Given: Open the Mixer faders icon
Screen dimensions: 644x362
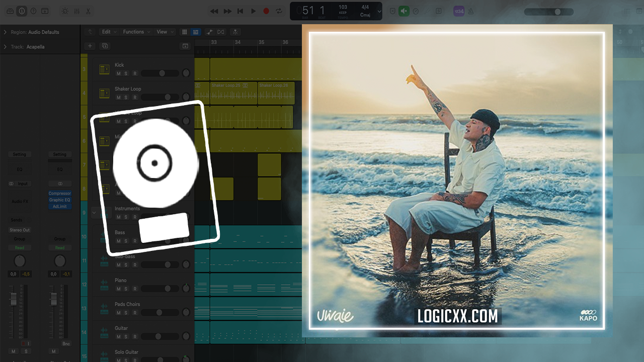Looking at the screenshot, I should coord(76,11).
